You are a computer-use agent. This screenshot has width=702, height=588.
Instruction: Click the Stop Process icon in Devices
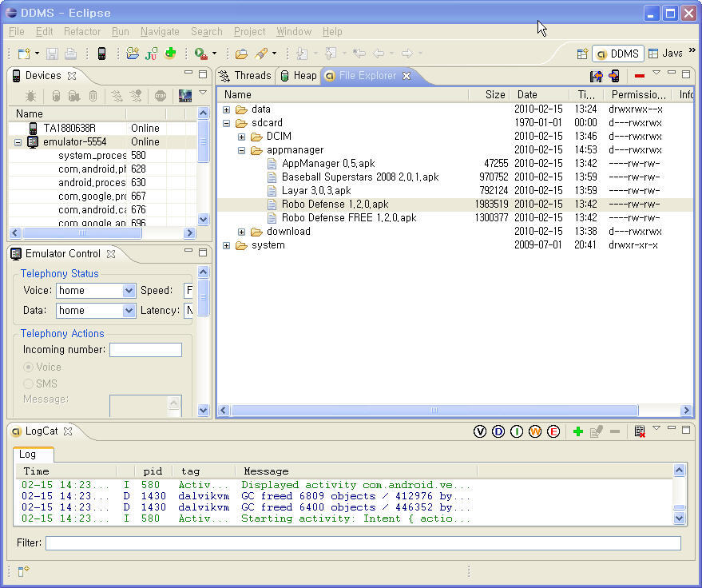pos(161,95)
